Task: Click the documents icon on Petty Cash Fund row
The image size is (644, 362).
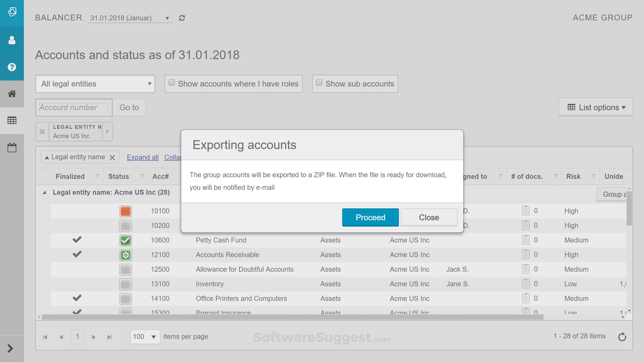Action: 526,239
